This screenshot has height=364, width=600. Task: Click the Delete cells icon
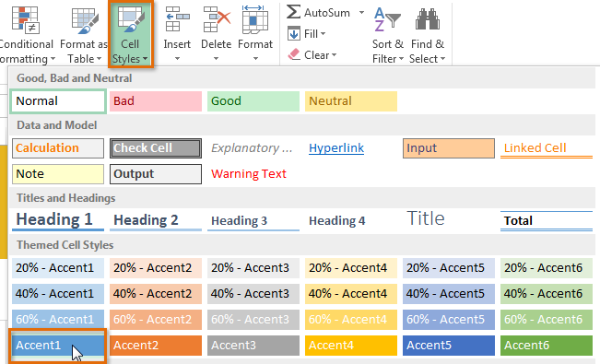217,19
